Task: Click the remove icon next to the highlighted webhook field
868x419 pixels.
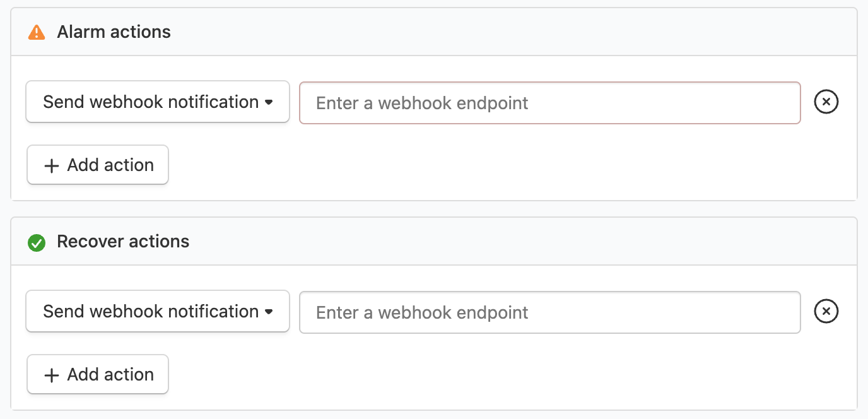Action: coord(826,102)
